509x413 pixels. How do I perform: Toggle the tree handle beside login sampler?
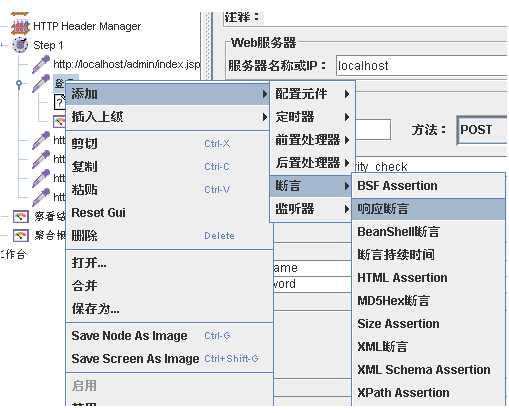19,83
